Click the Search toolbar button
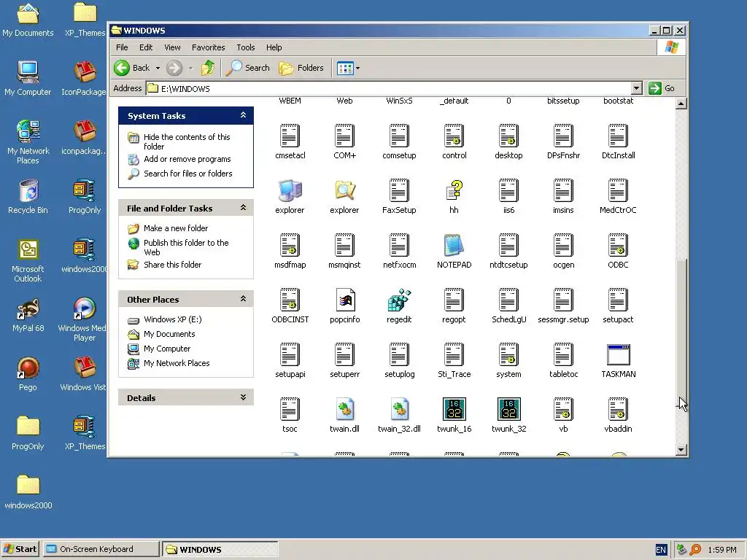Image resolution: width=747 pixels, height=560 pixels. [x=248, y=68]
